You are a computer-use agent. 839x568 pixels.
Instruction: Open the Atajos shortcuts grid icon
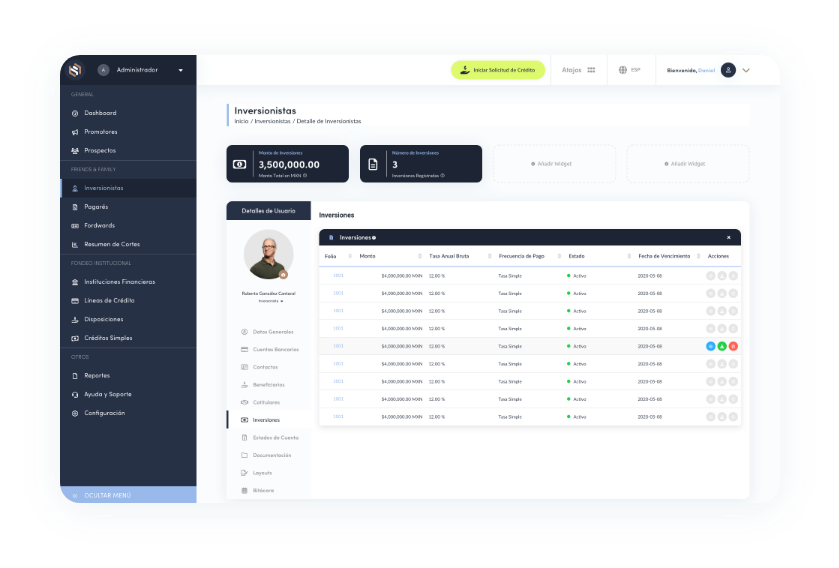pos(591,70)
